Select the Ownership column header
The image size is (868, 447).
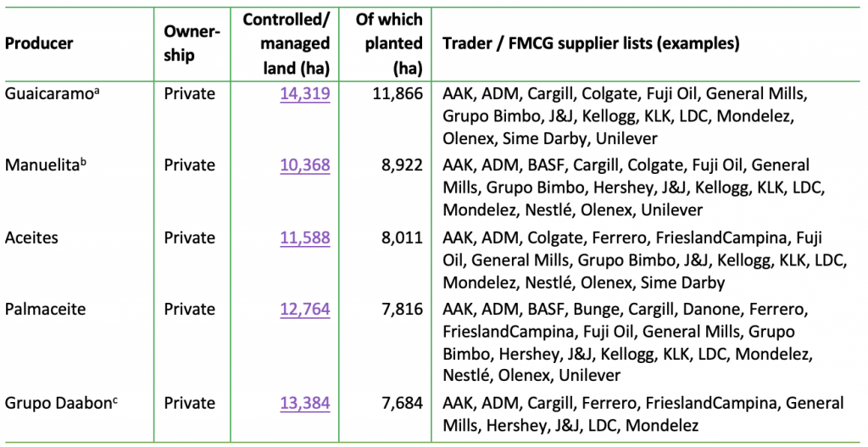tap(192, 43)
